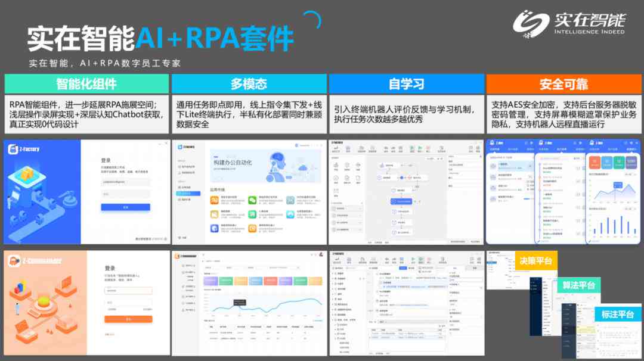644x361 pixels.
Task: Select the highlighted blue sidebar item in app market
Action: 188,193
